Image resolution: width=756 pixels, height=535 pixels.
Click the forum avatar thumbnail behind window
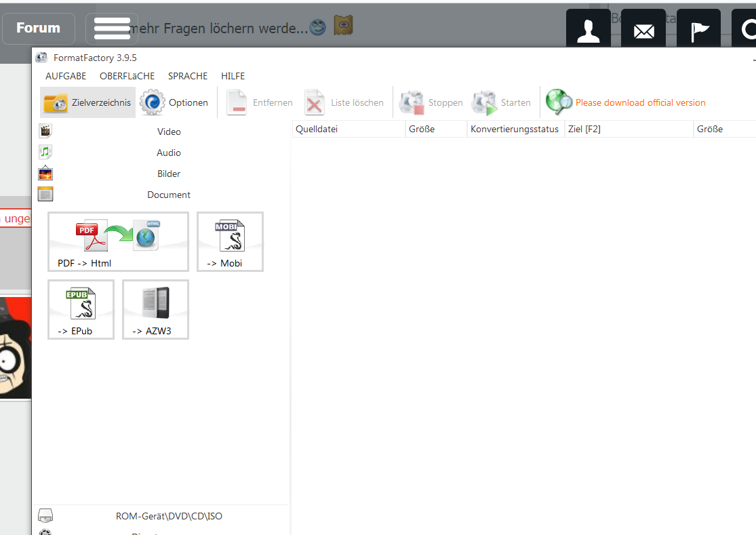pyautogui.click(x=16, y=348)
